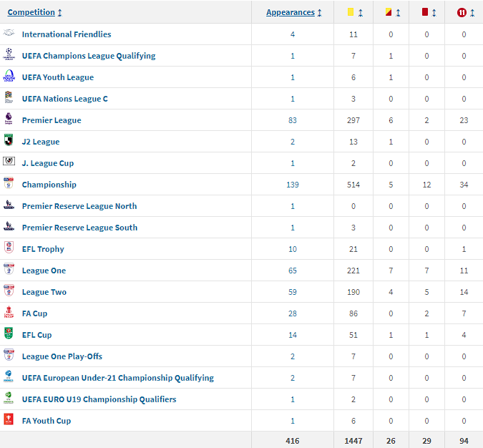Click the FA Youth Cup logo icon
Screen dimensions: 483x448
tap(9, 420)
